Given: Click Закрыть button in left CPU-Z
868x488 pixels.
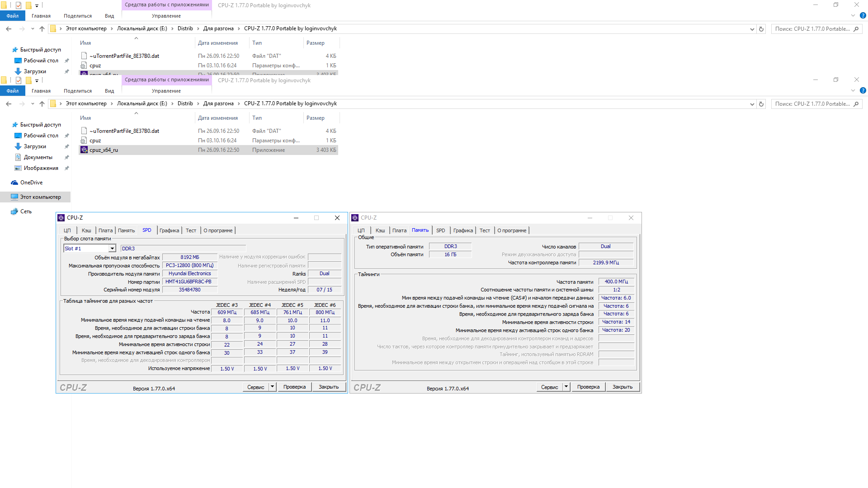Looking at the screenshot, I should [329, 387].
